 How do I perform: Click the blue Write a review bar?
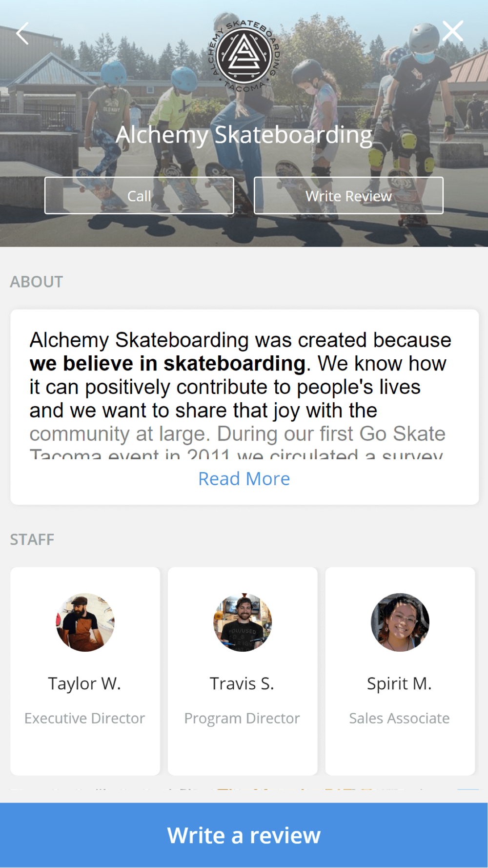pyautogui.click(x=244, y=835)
